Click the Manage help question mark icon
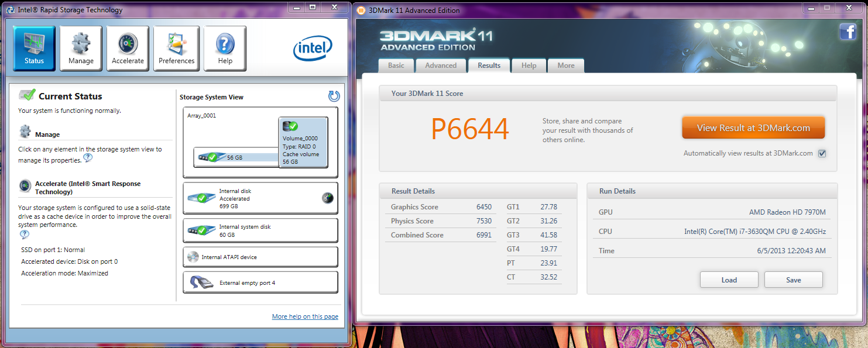 pyautogui.click(x=88, y=158)
